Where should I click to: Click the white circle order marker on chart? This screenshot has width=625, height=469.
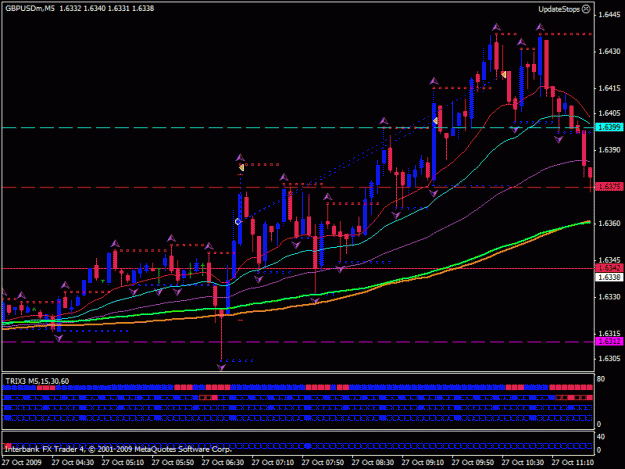click(238, 222)
